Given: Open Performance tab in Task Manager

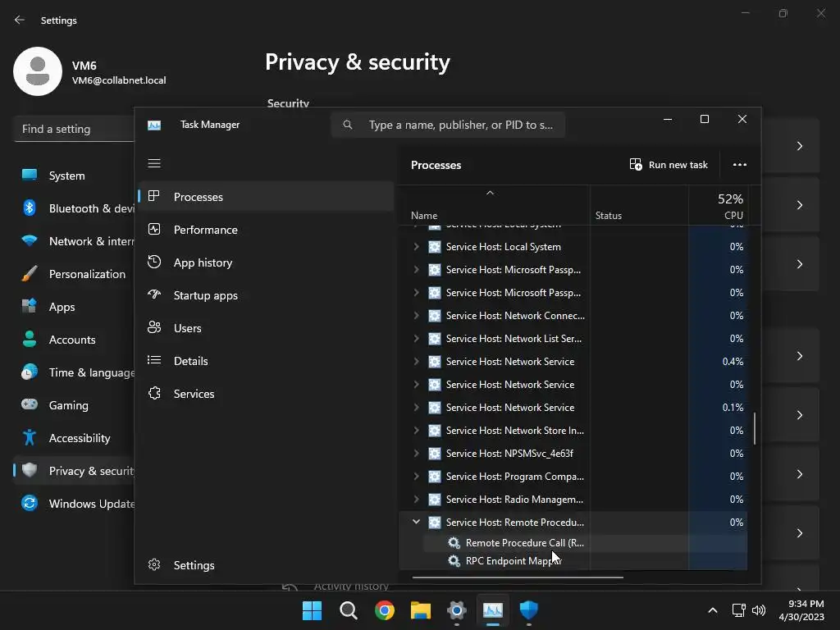Looking at the screenshot, I should (x=267, y=230).
